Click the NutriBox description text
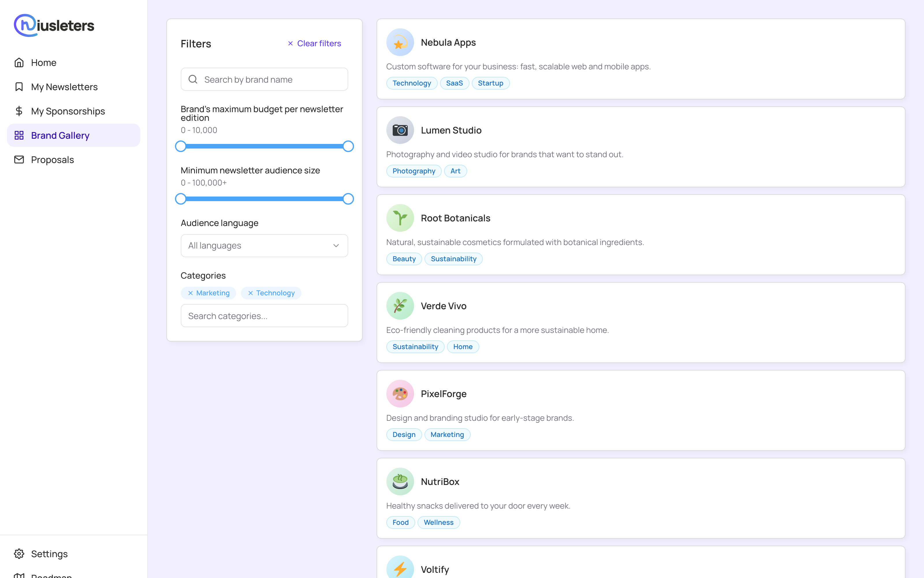Image resolution: width=924 pixels, height=578 pixels. 478,506
